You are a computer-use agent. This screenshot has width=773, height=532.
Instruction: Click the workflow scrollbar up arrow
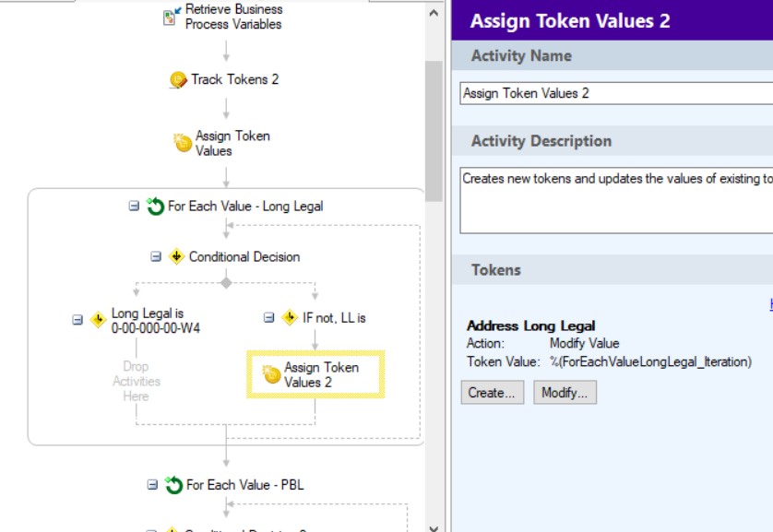(434, 13)
